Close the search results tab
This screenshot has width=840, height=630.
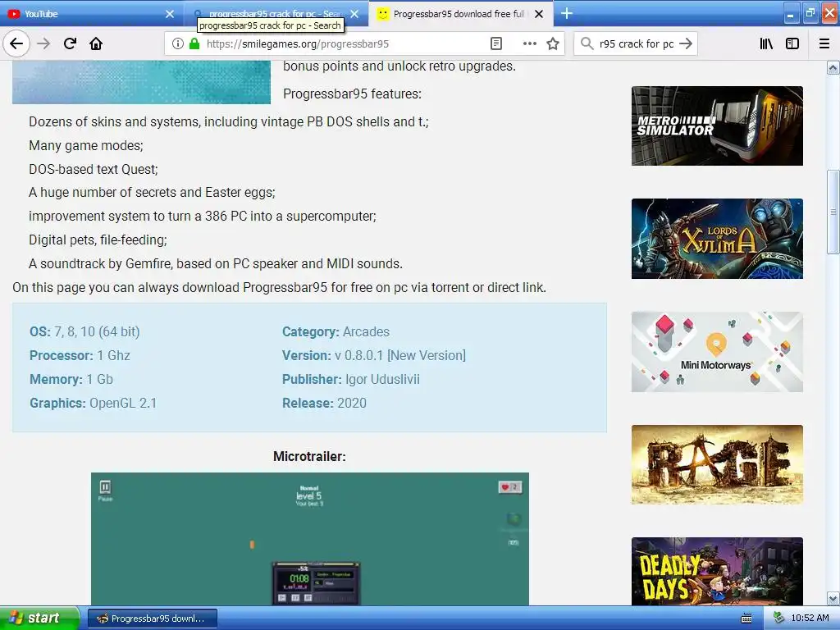354,14
